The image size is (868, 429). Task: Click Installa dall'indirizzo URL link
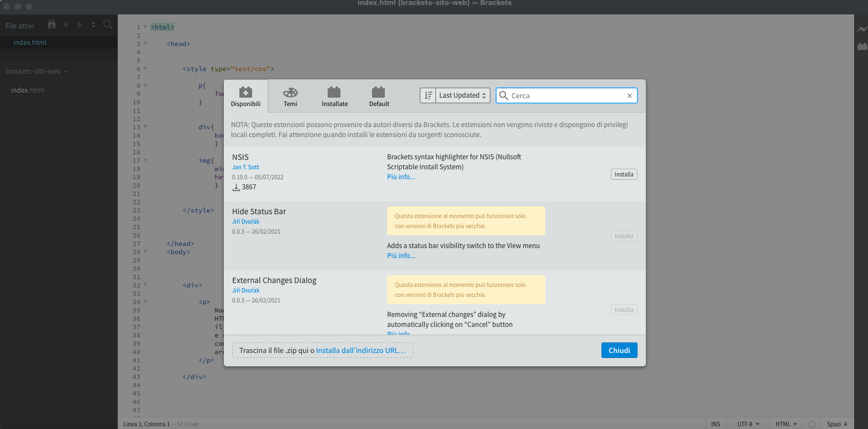point(360,351)
